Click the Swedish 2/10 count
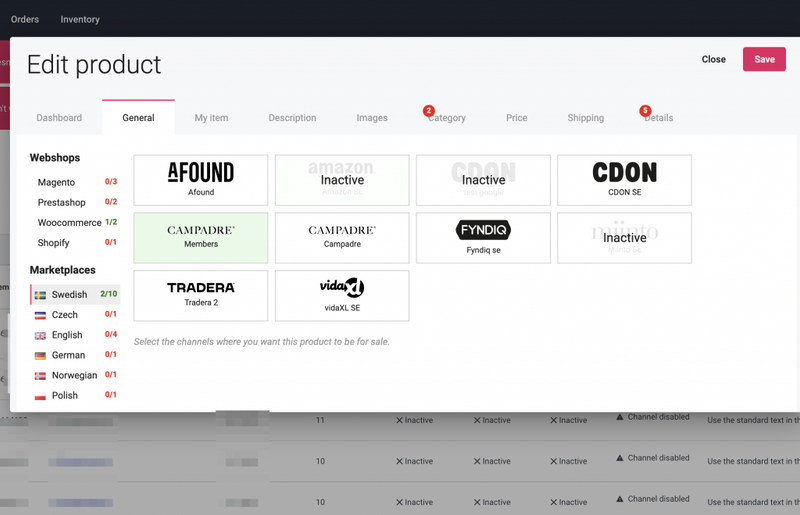Viewport: 800px width, 515px height. (109, 294)
